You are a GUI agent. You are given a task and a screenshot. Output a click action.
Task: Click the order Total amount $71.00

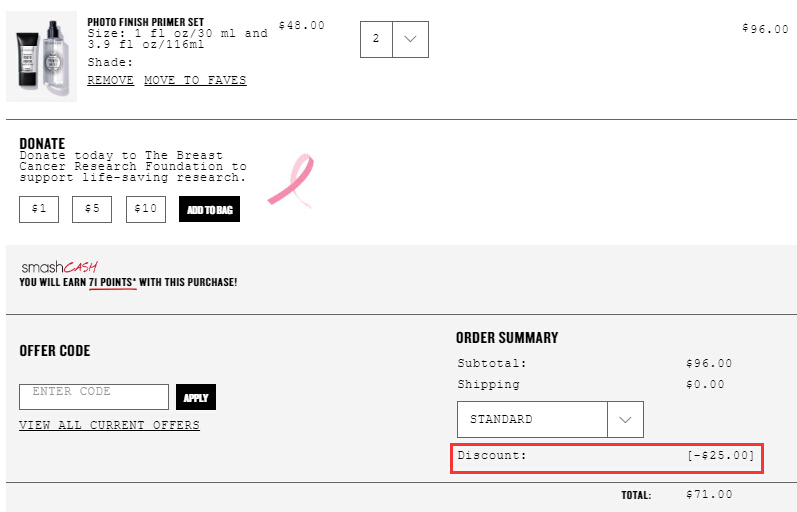click(709, 494)
